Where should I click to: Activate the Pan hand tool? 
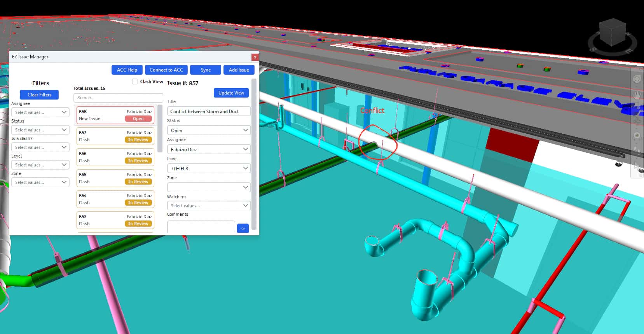(637, 95)
